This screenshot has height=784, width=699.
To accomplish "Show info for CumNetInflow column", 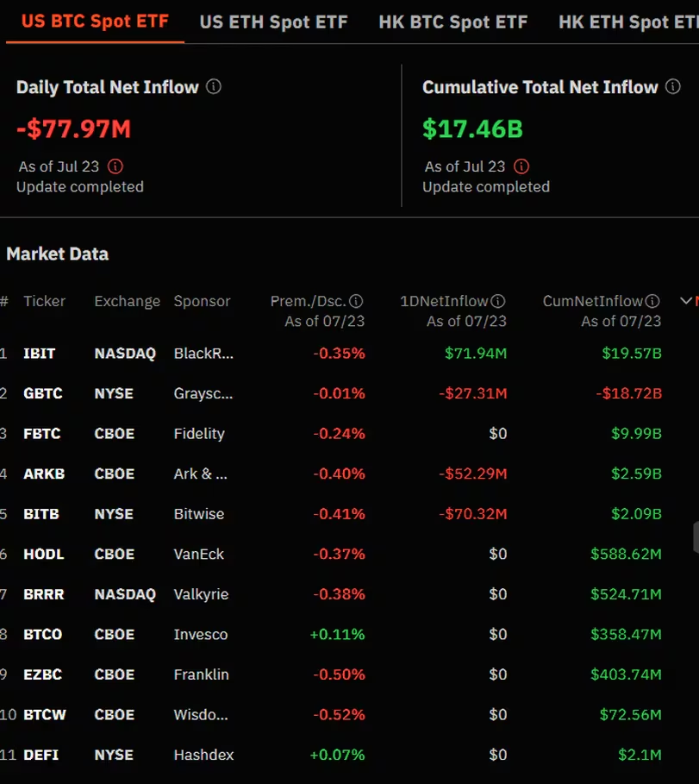I will click(652, 301).
